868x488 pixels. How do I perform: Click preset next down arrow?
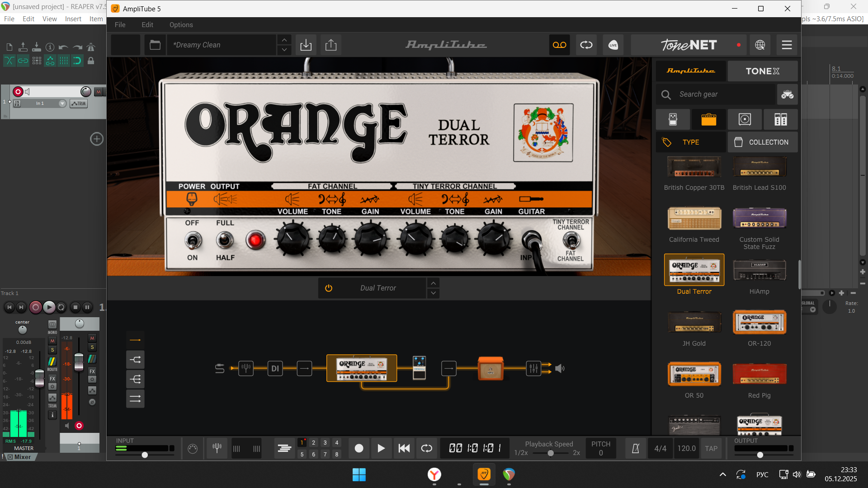284,50
